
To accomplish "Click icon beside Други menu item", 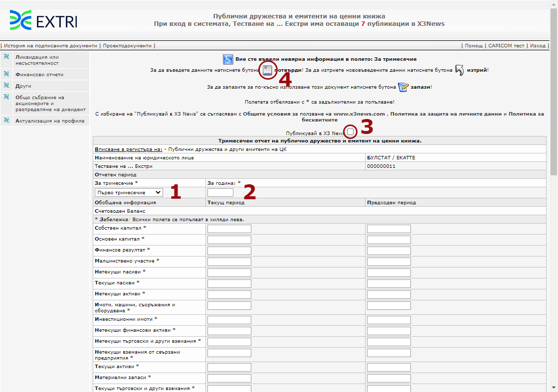I will [6, 85].
